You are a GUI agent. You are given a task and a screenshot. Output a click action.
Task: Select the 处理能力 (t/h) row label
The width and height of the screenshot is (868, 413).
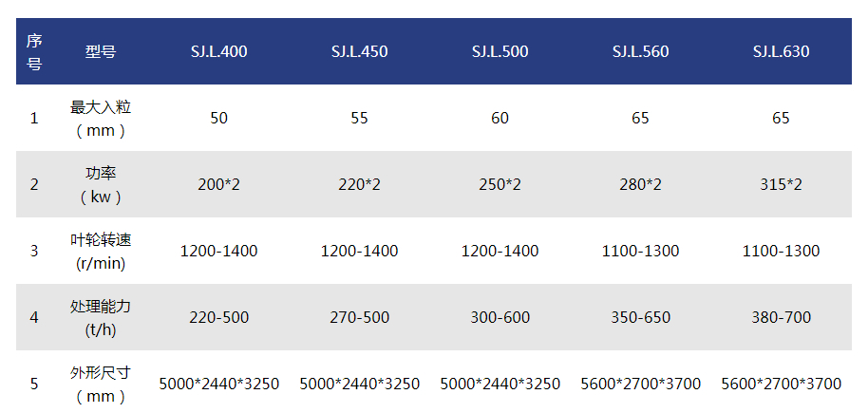point(101,317)
